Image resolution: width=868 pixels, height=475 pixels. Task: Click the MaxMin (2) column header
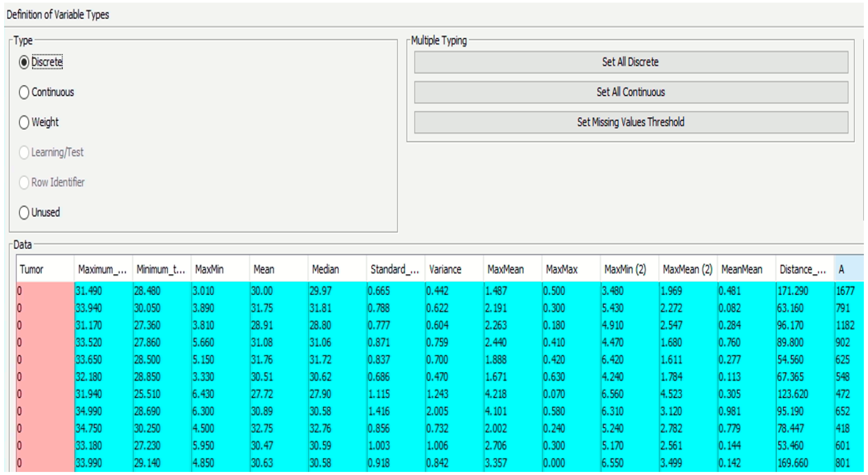(629, 269)
